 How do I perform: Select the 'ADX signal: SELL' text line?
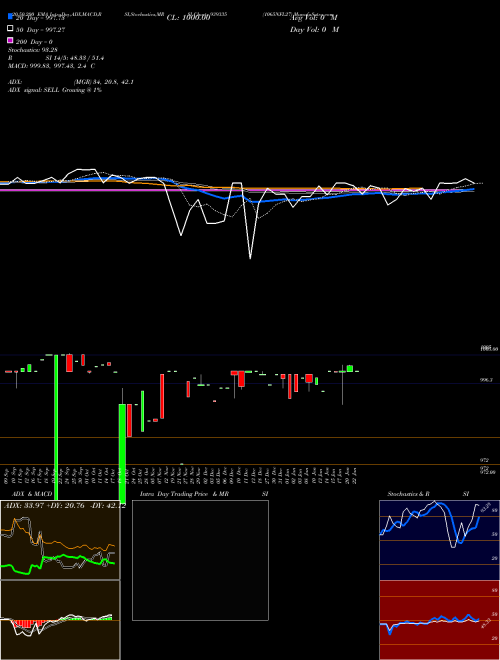tap(55, 90)
